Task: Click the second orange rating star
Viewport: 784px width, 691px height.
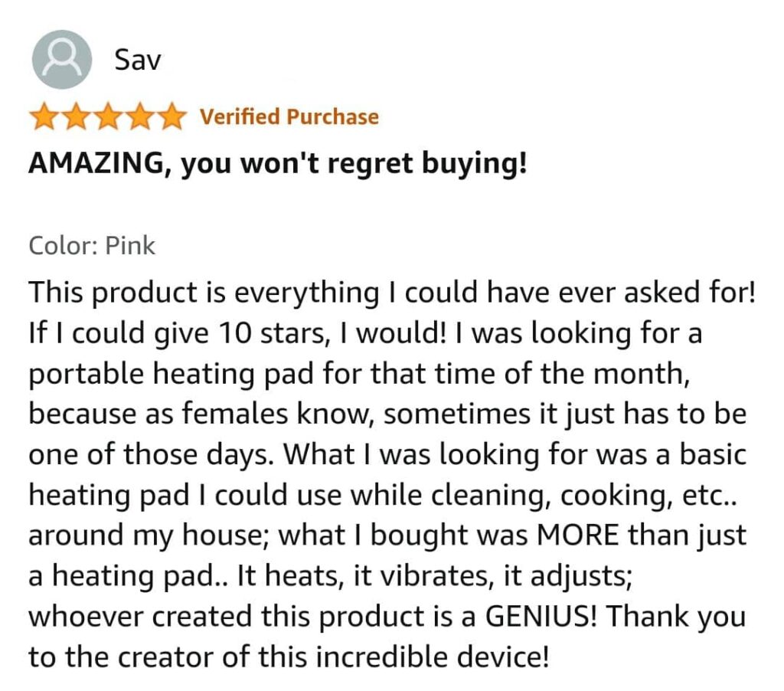Action: pos(76,116)
